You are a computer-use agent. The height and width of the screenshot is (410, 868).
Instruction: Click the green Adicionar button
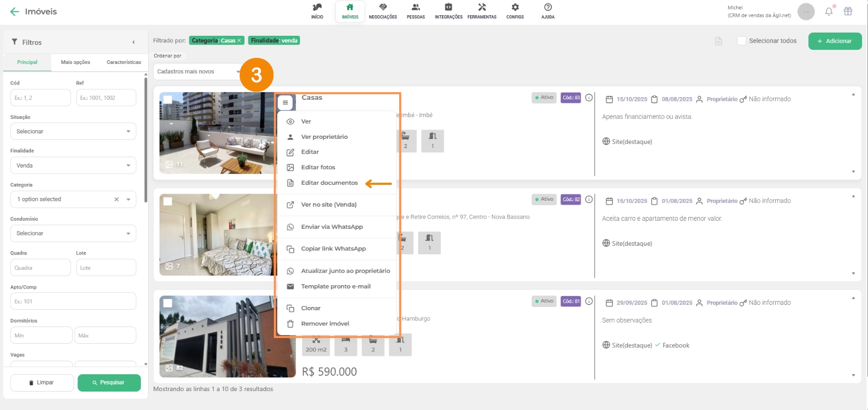coord(834,41)
